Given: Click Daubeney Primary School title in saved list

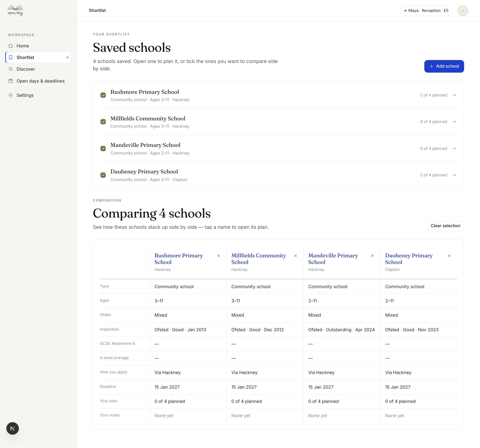Looking at the screenshot, I should coord(144,172).
